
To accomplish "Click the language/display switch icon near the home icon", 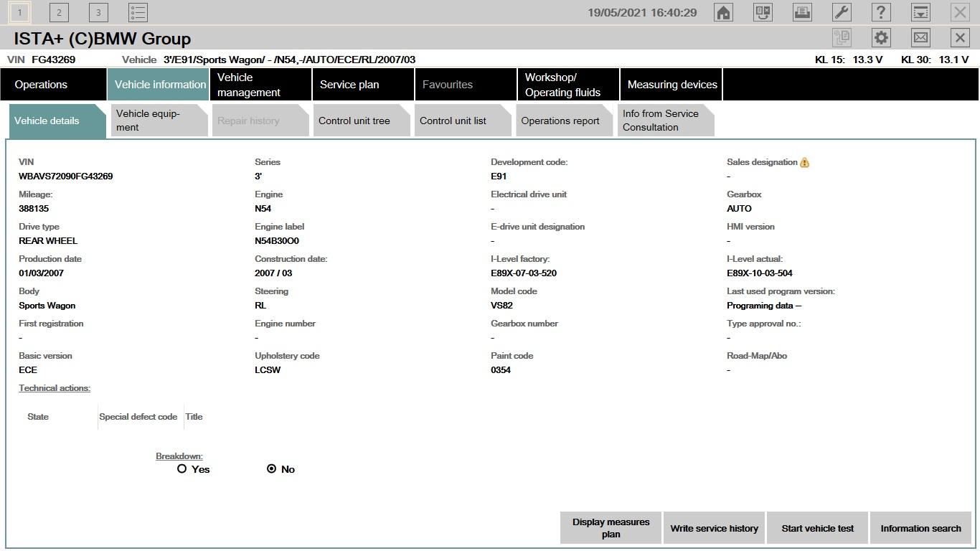I will click(763, 12).
